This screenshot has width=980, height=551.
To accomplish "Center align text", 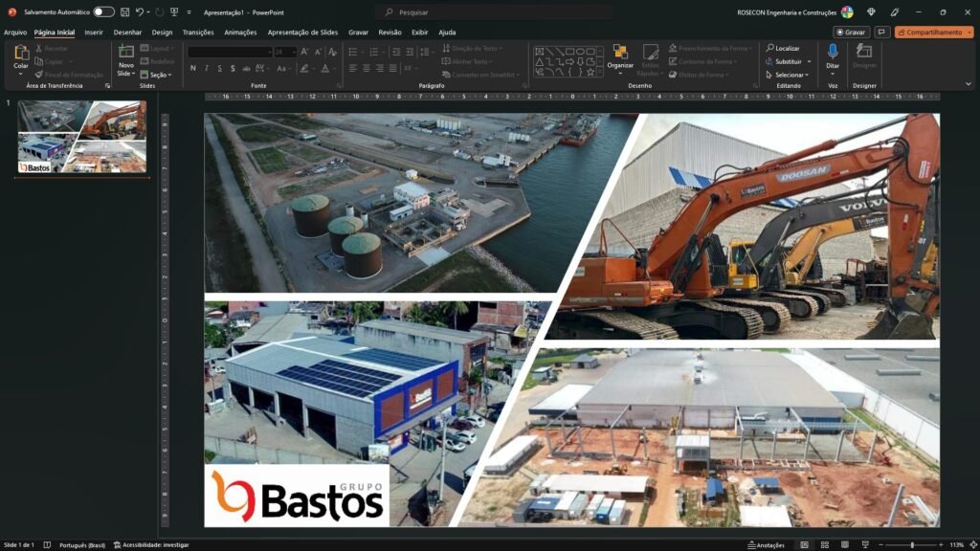I will 367,68.
